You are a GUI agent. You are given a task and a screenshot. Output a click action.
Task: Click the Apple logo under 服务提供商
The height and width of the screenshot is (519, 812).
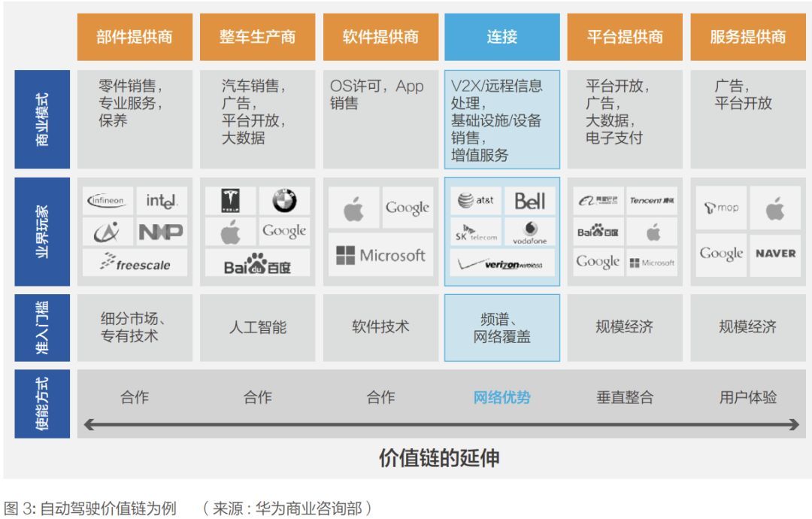point(775,208)
